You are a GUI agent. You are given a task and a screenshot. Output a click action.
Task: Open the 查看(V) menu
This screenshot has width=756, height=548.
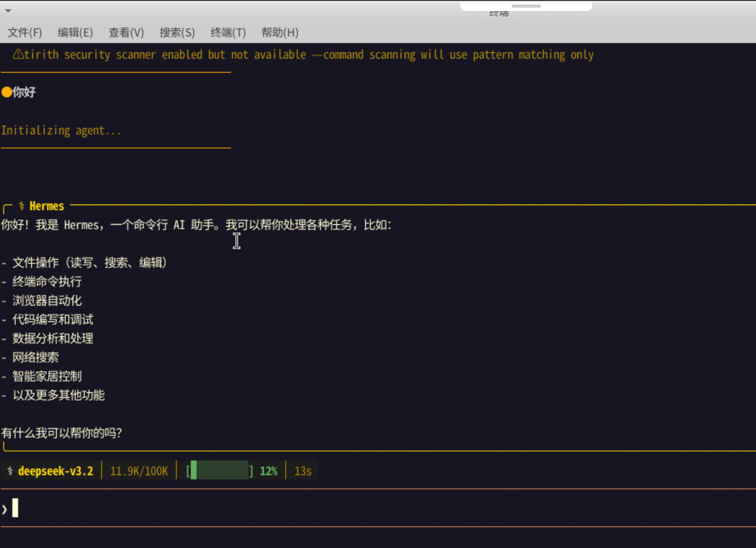[126, 32]
